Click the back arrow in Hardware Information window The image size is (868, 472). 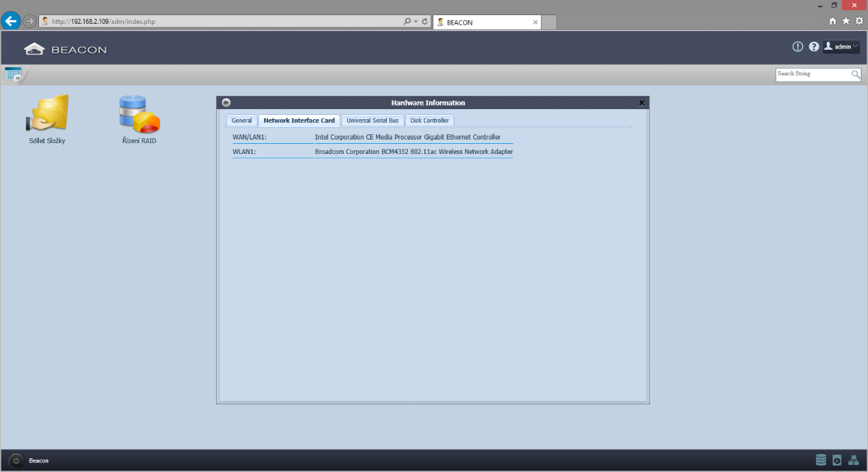coord(226,103)
